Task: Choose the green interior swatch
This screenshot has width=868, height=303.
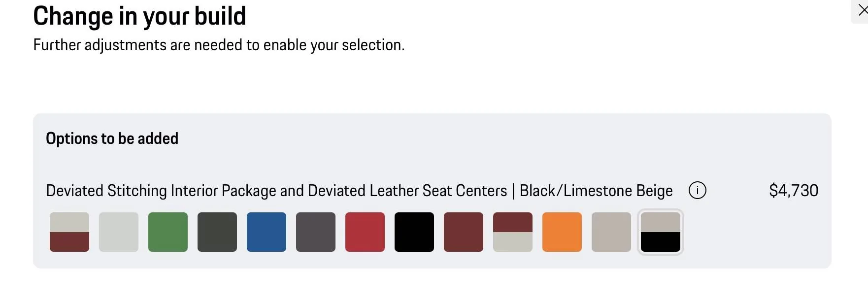Action: point(168,232)
